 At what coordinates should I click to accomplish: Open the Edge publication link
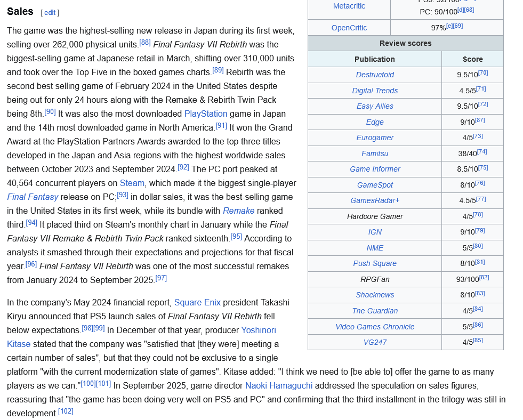click(375, 122)
